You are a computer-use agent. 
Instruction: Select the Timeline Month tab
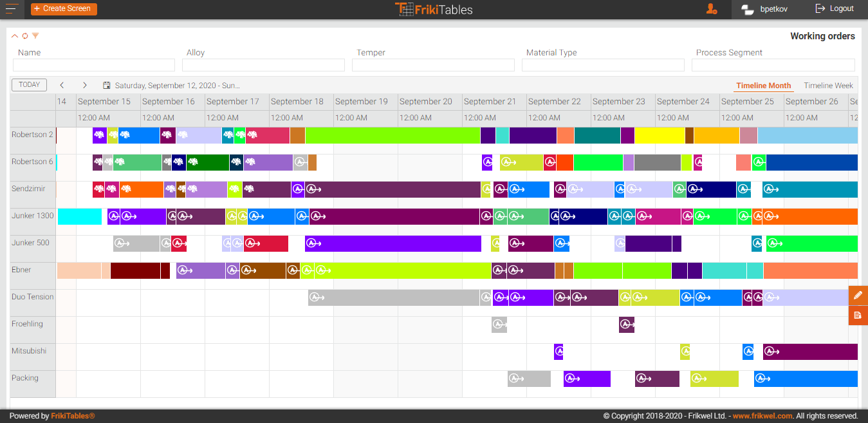pos(763,86)
